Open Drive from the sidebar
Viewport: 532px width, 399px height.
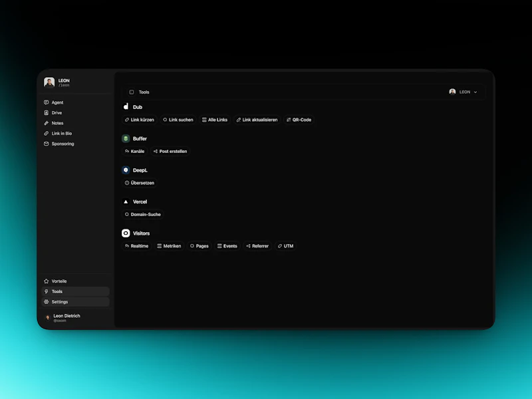[x=75, y=112]
